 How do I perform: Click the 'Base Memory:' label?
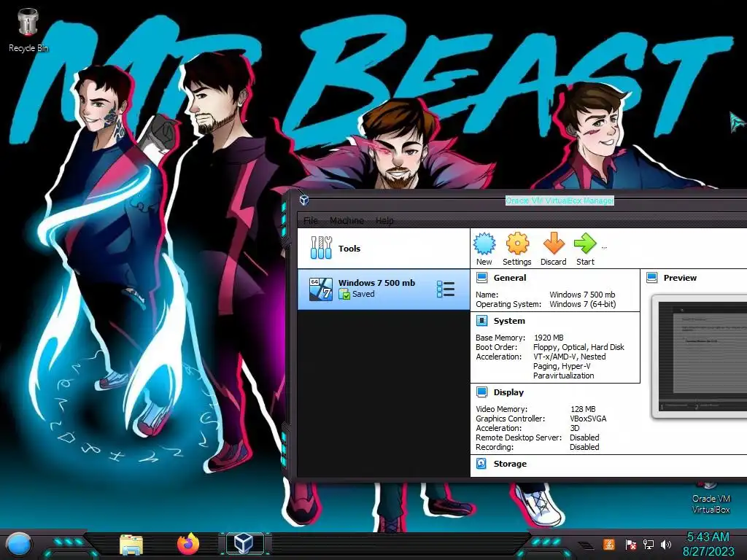[500, 337]
